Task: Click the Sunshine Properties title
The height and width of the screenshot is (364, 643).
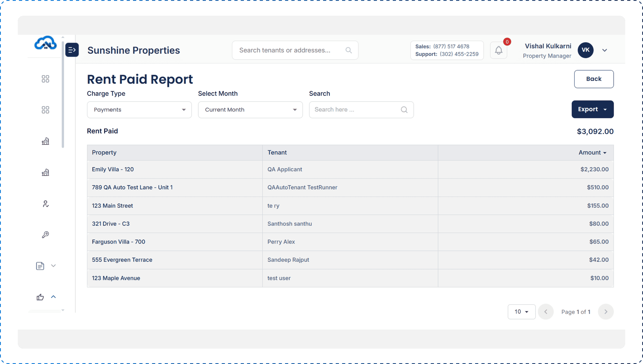Action: 134,50
